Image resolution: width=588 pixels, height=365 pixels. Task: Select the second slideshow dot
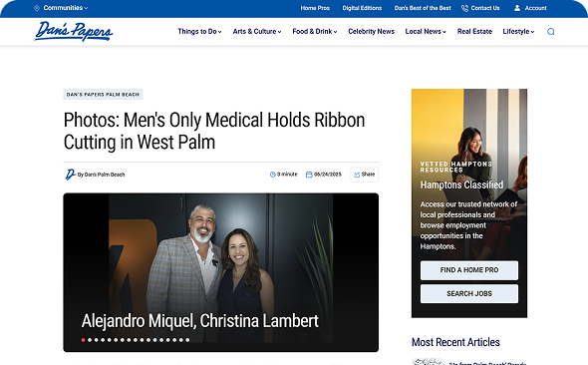[90, 340]
